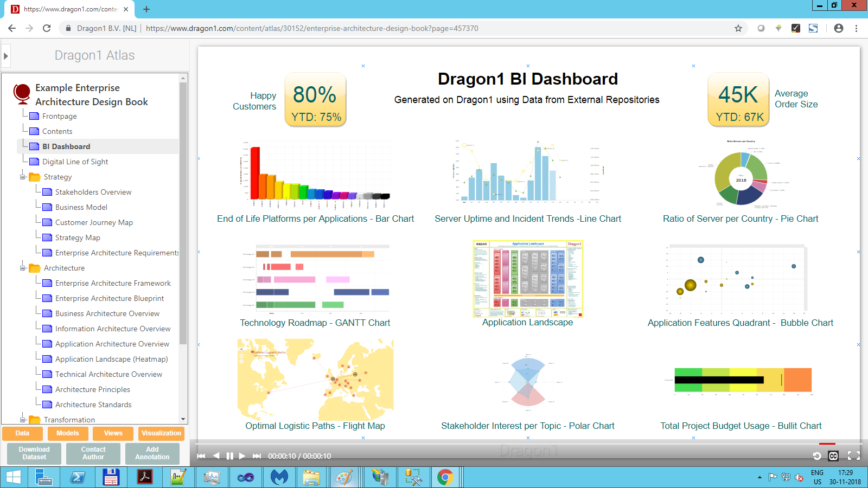Open Ratio of Server pie chart
Image resolution: width=868 pixels, height=488 pixels.
[x=741, y=174]
